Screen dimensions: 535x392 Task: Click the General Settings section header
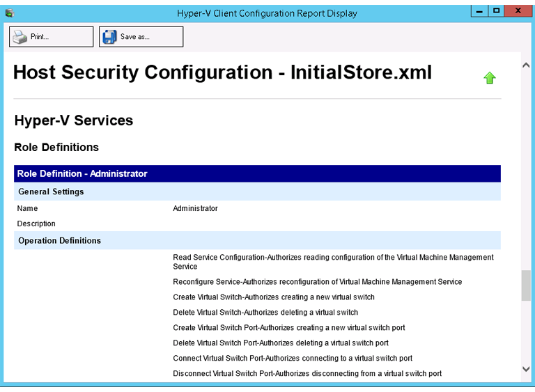coord(51,191)
